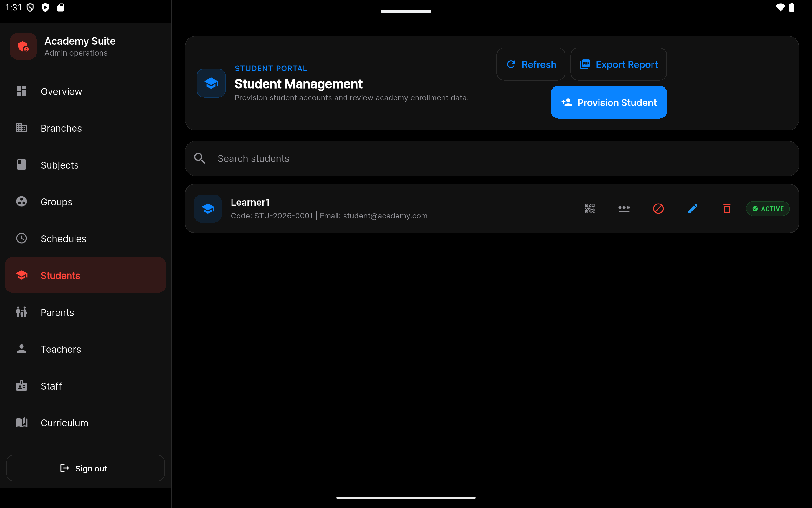The height and width of the screenshot is (508, 812).
Task: Click the Parents family icon
Action: tap(22, 312)
